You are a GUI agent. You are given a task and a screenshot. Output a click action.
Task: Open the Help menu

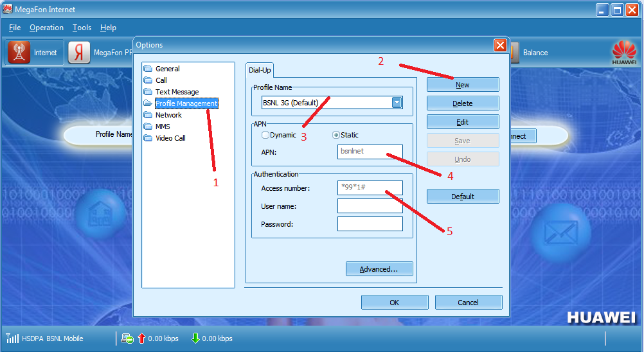[108, 28]
